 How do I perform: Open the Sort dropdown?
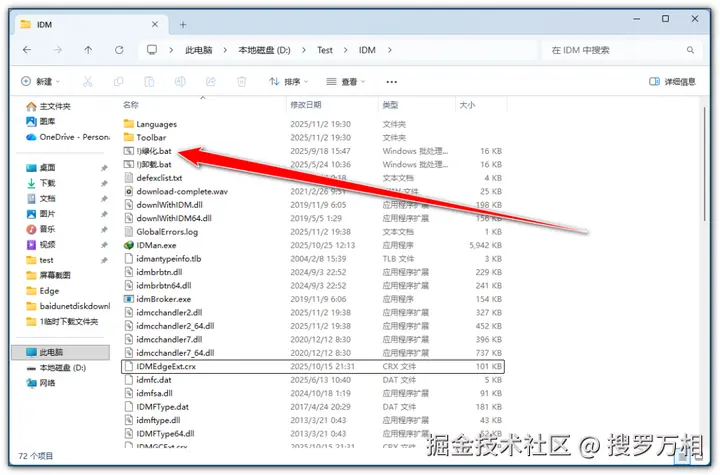(288, 82)
